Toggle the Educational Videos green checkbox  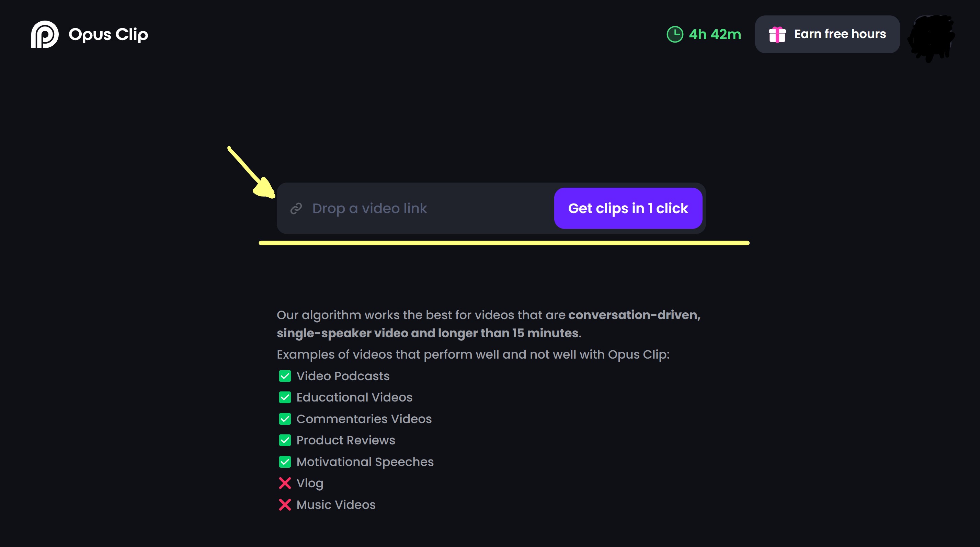(x=283, y=397)
